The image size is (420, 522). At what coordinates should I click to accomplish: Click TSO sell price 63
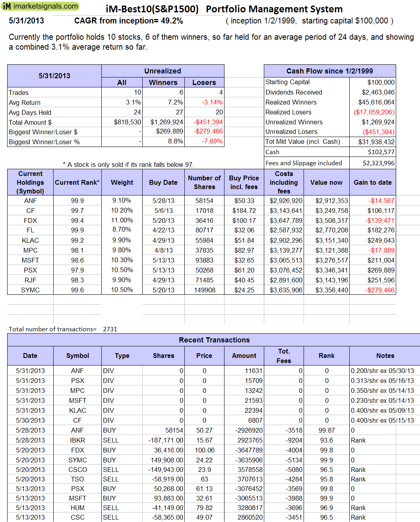coord(204,479)
